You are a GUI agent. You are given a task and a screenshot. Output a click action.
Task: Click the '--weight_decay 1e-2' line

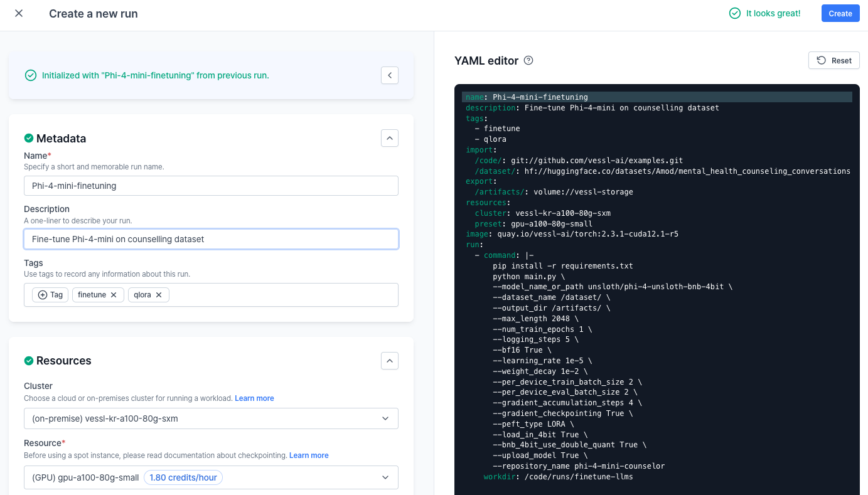[540, 371]
